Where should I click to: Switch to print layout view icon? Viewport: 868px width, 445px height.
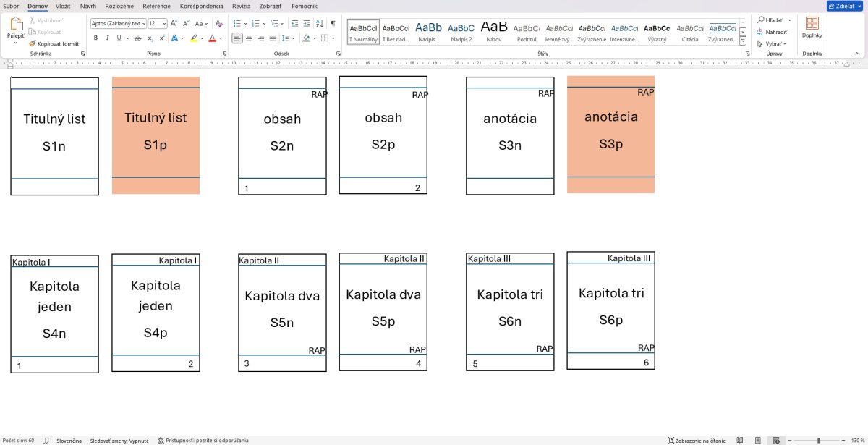[x=757, y=440]
